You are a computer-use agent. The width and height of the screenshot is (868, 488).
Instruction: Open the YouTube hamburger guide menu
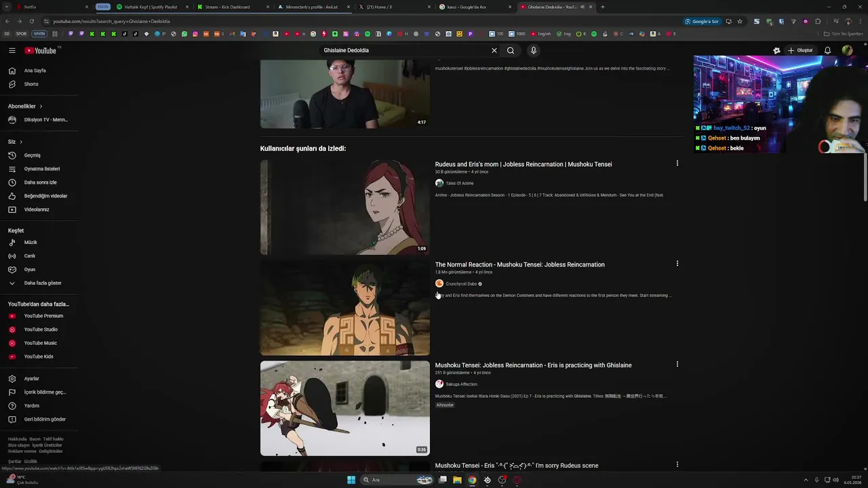12,50
